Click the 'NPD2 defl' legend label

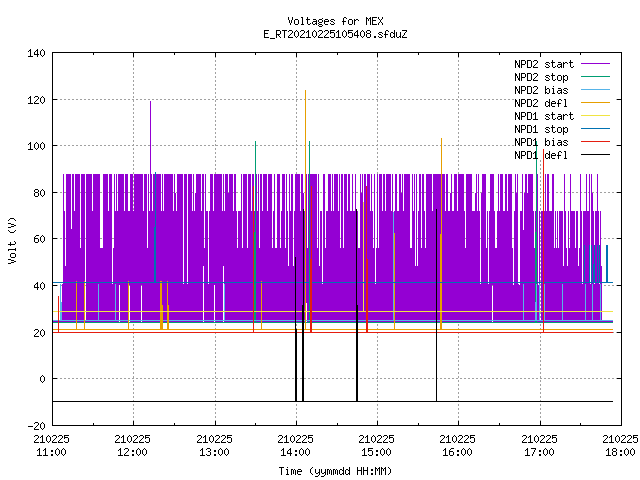pyautogui.click(x=541, y=103)
